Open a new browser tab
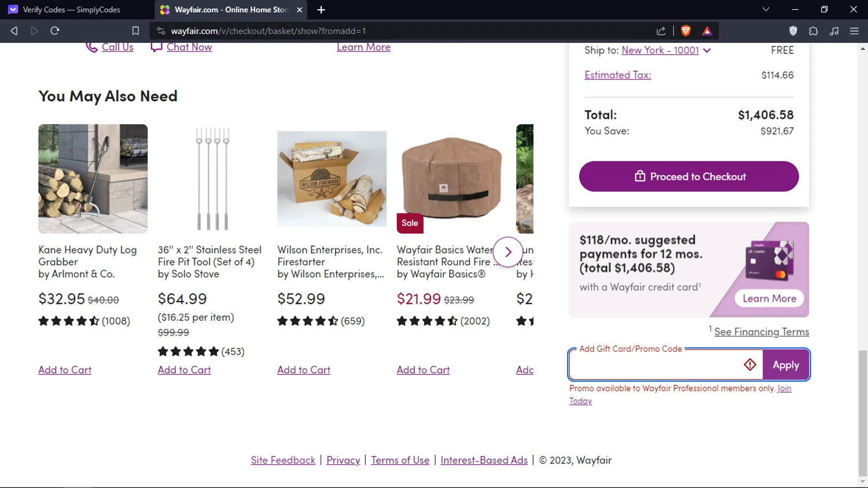This screenshot has height=488, width=868. click(x=321, y=10)
